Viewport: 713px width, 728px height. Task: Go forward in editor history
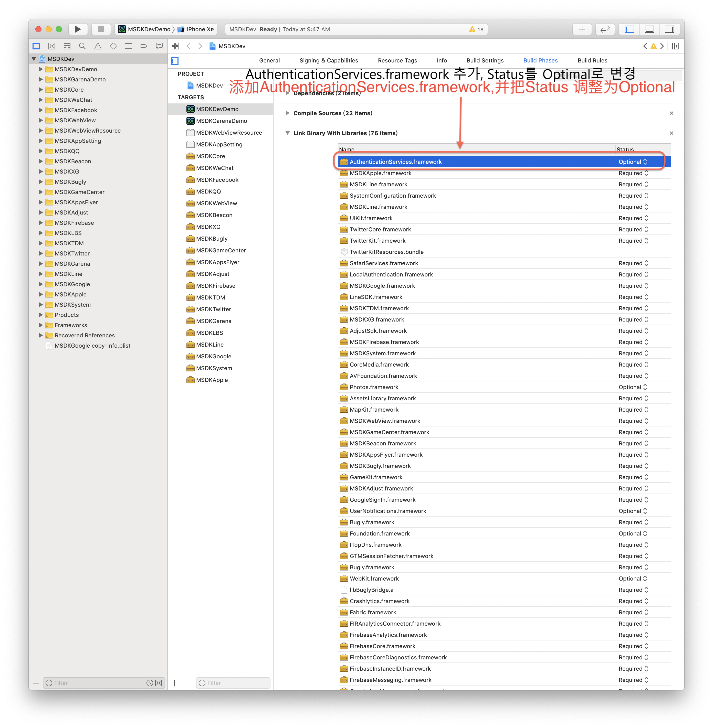click(x=200, y=46)
